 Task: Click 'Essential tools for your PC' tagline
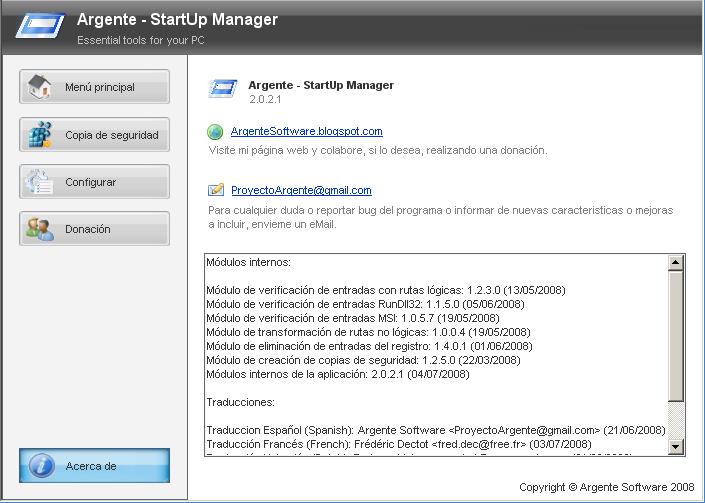[x=141, y=40]
